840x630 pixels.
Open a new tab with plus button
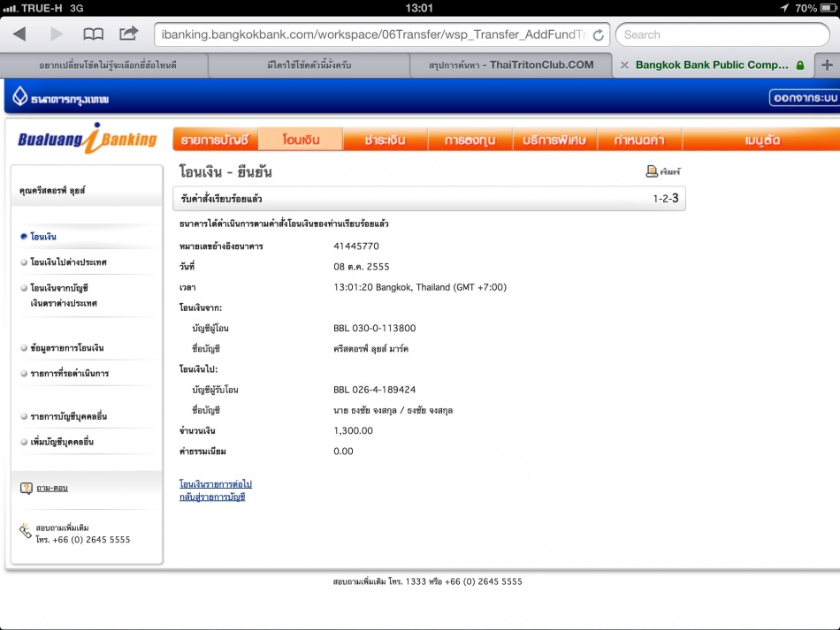tap(827, 65)
